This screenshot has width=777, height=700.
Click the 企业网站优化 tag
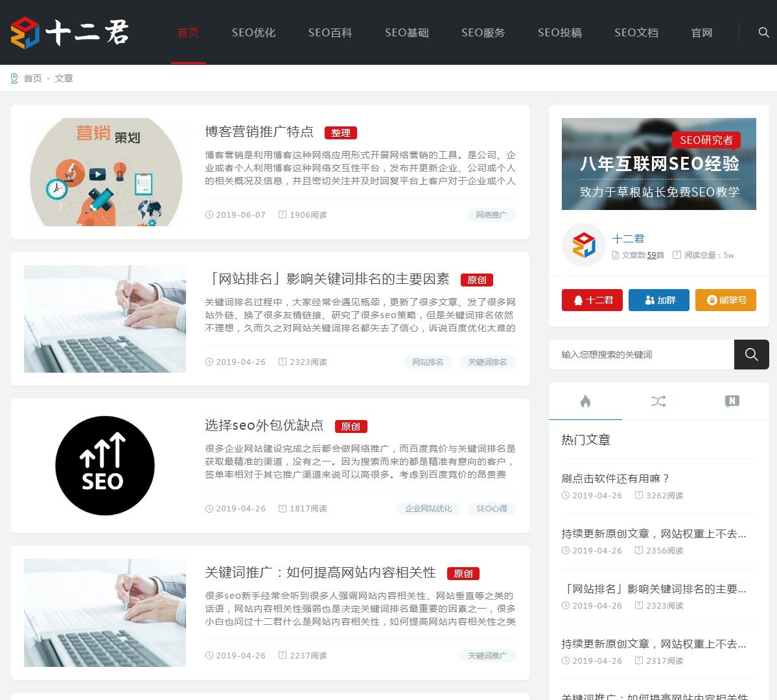428,509
